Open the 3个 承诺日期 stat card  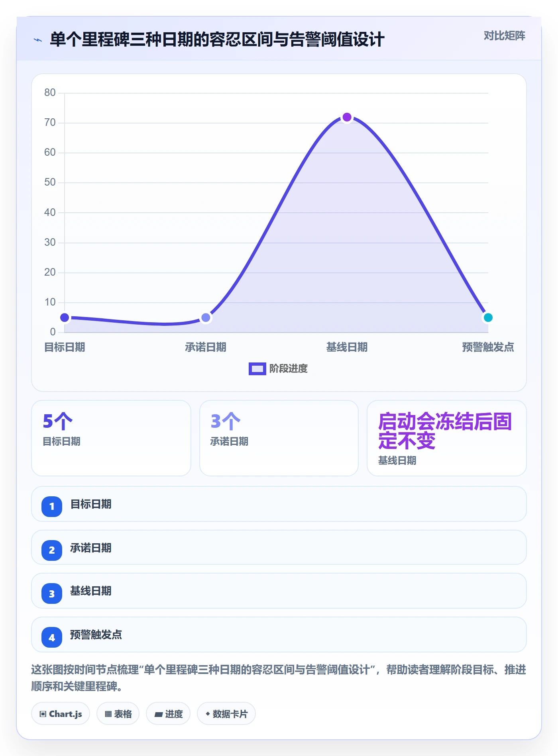[x=279, y=438]
